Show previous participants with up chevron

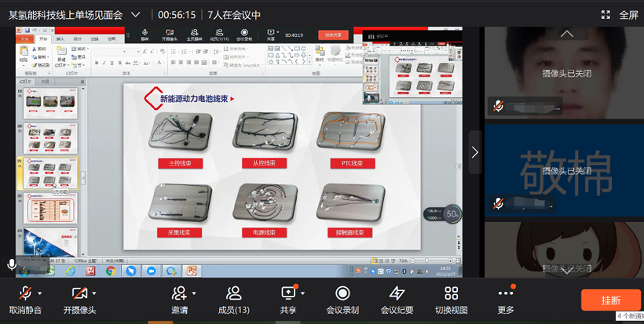pyautogui.click(x=567, y=34)
